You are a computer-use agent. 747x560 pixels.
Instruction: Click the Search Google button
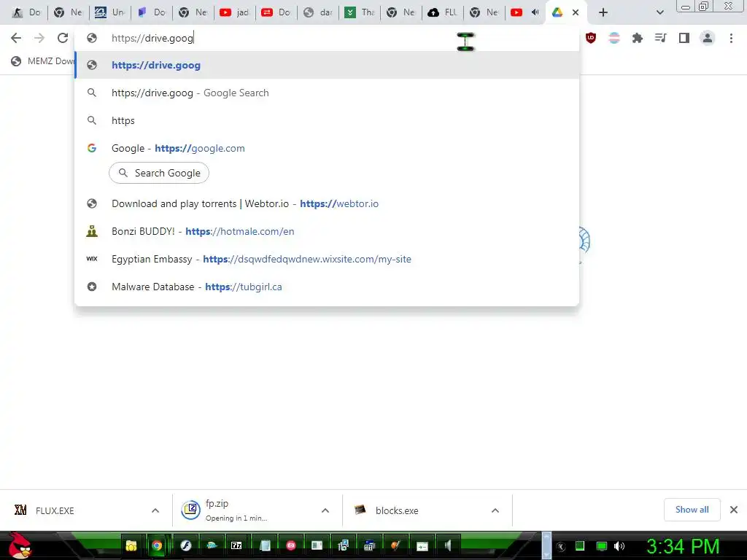tap(159, 173)
